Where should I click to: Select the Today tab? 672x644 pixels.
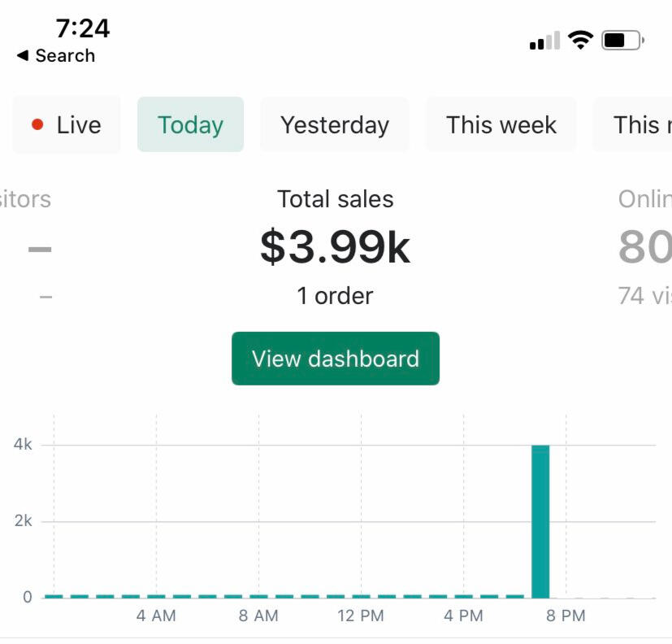tap(190, 124)
